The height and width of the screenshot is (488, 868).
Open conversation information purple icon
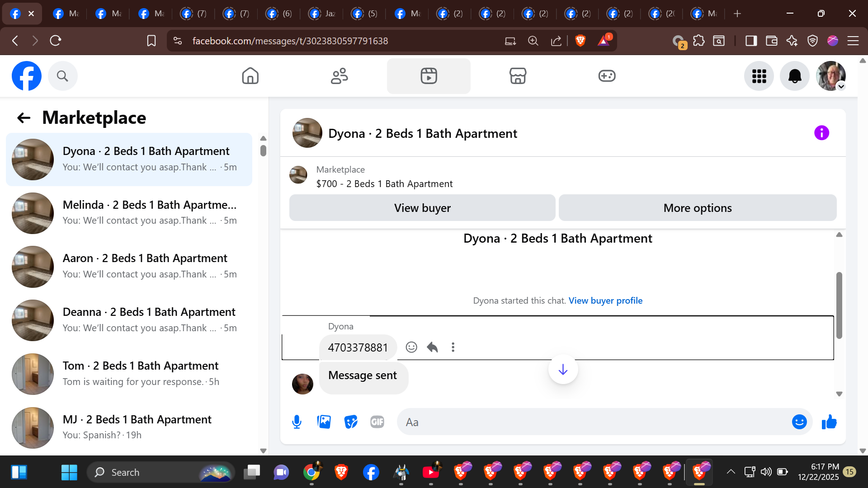[821, 133]
